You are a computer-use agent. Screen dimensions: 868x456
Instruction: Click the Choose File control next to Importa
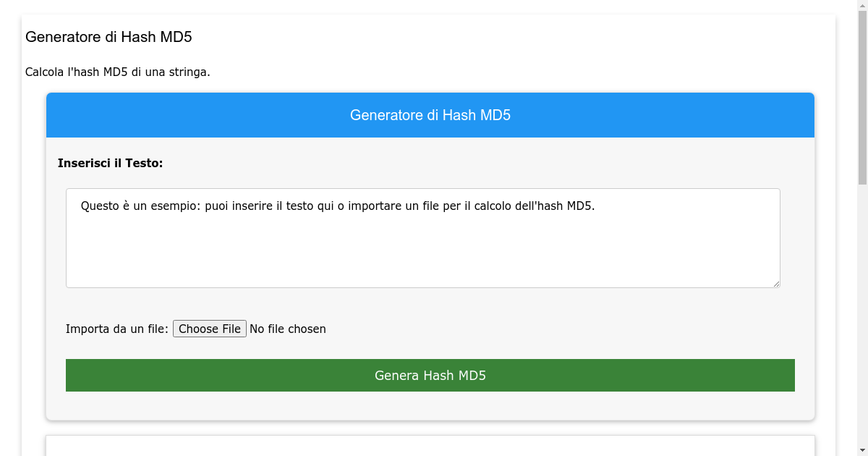click(x=209, y=328)
